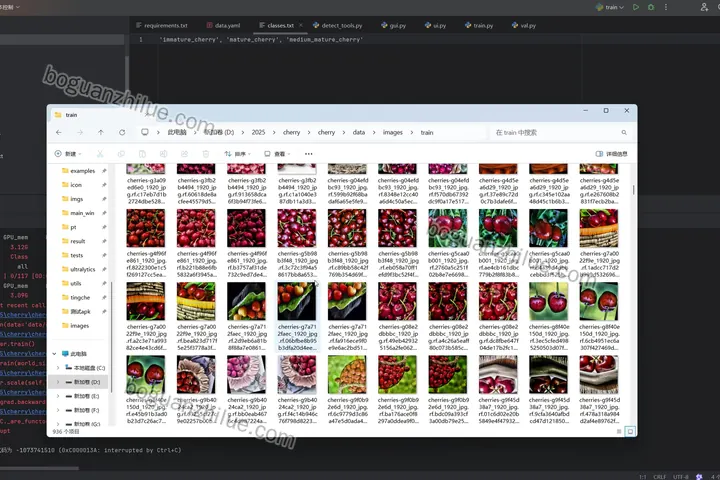This screenshot has width=720, height=480.
Task: Click images in the address breadcrumb
Action: tap(393, 132)
